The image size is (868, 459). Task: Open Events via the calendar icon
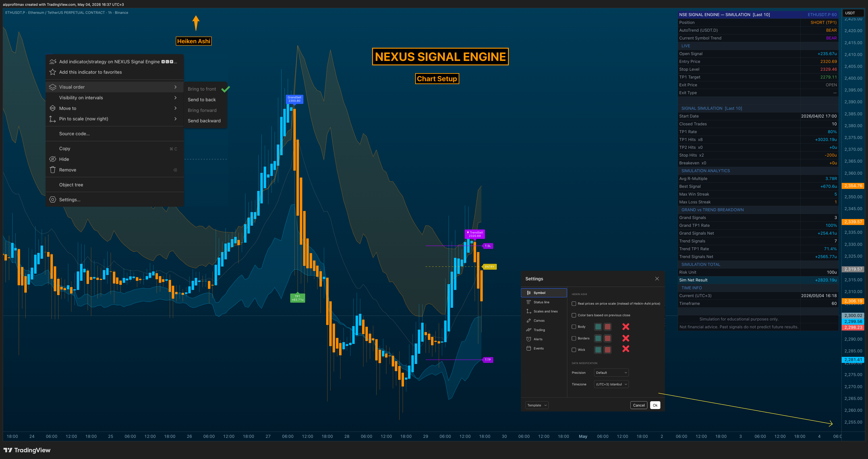click(x=529, y=348)
